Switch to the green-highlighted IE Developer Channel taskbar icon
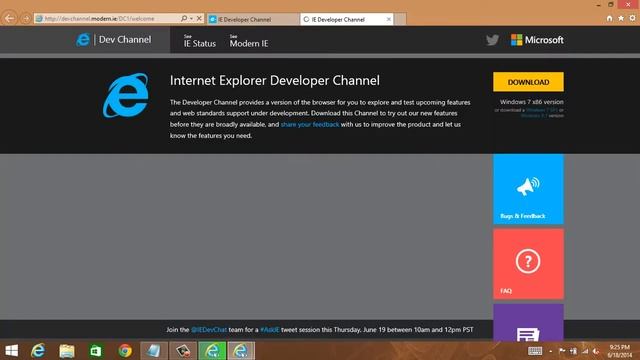This screenshot has width=640, height=360. click(x=212, y=351)
